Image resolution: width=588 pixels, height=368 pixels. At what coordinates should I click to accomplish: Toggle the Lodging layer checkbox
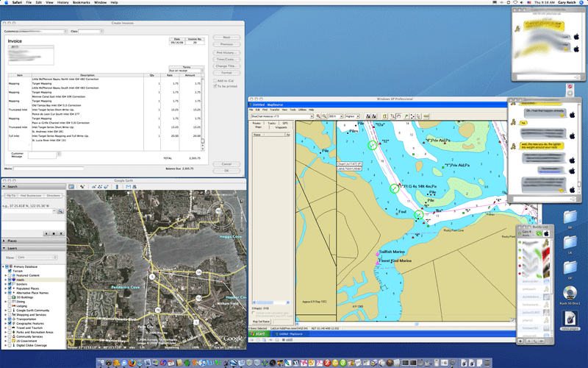pos(10,305)
